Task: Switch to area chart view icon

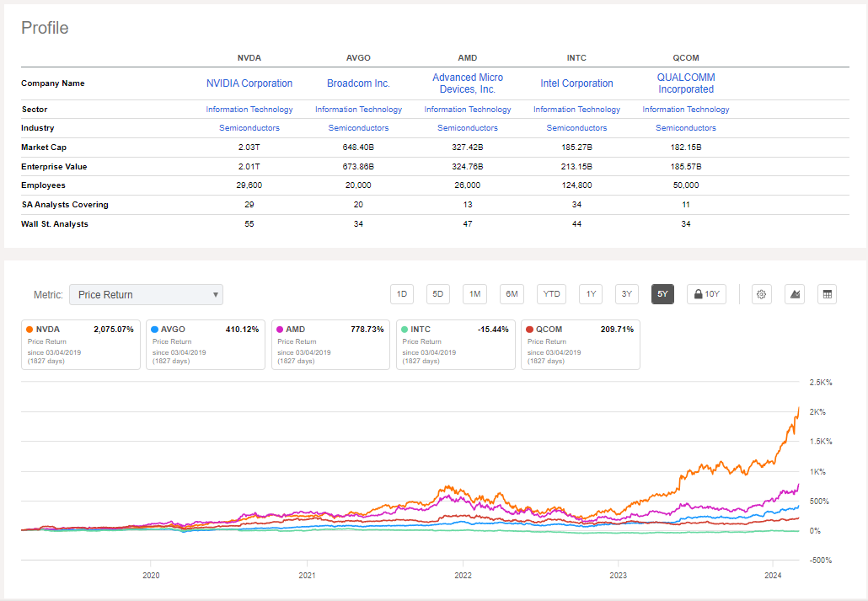Action: (795, 294)
